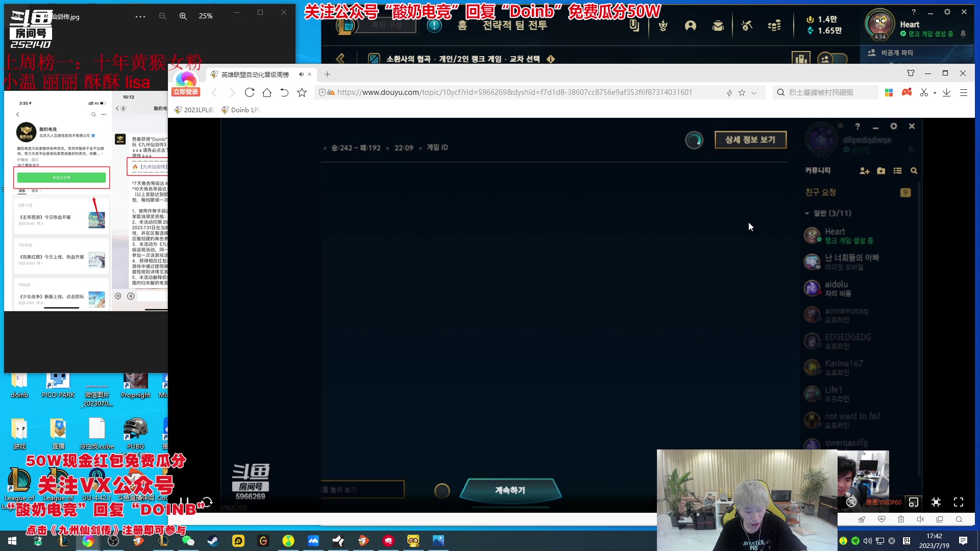
Task: Open the 전략적 팀 전투 tab
Action: tap(514, 25)
